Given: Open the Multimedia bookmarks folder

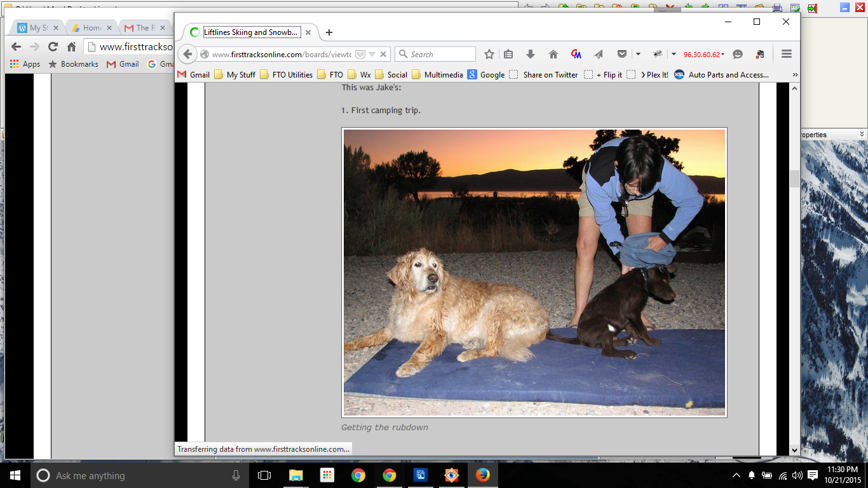Looking at the screenshot, I should (x=437, y=74).
